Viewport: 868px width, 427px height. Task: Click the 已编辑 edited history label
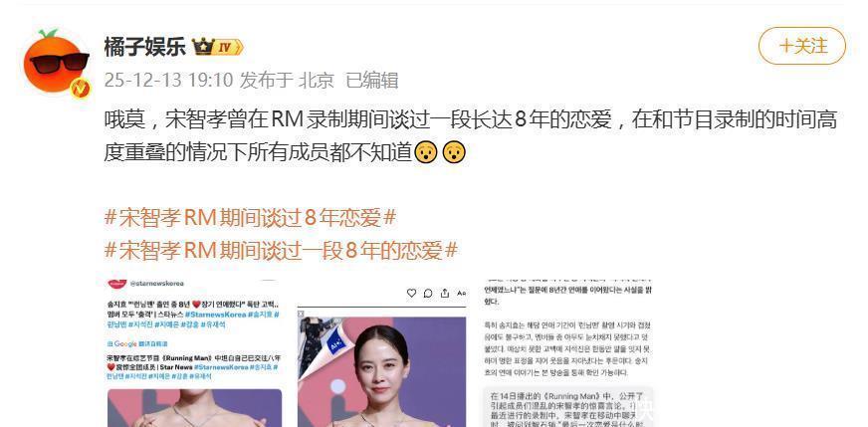(x=372, y=81)
